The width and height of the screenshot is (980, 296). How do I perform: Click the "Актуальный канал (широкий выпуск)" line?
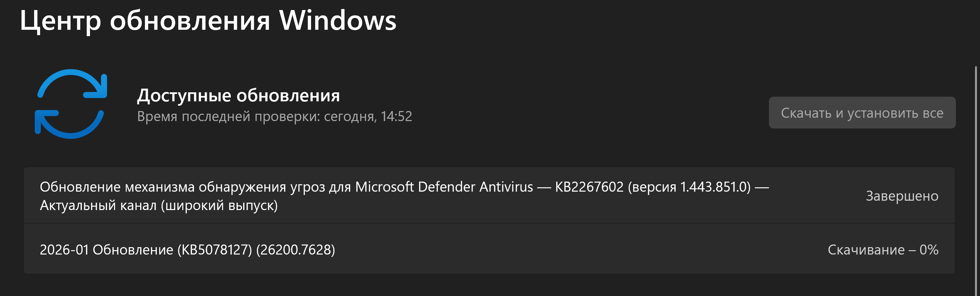pos(159,205)
